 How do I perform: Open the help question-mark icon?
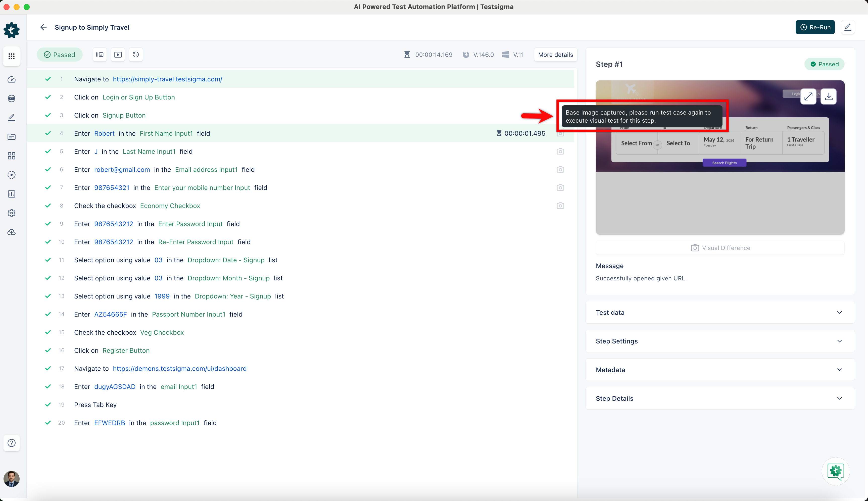(11, 443)
